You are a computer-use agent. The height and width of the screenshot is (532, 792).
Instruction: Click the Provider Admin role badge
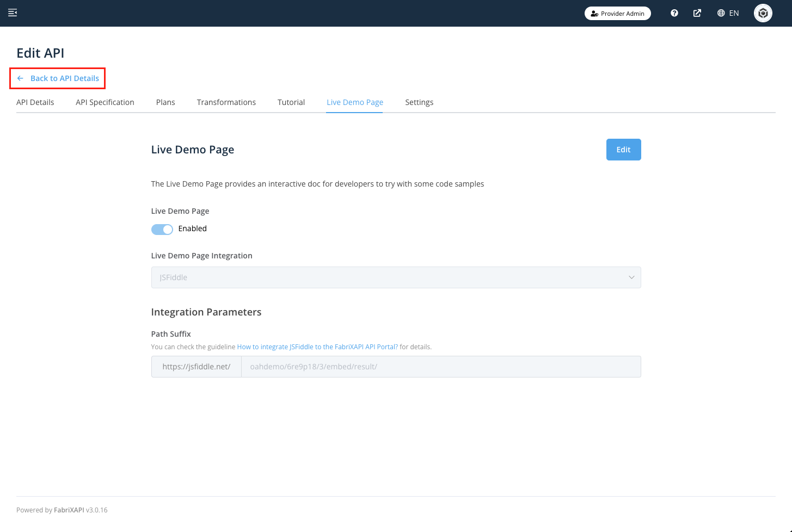pyautogui.click(x=617, y=13)
